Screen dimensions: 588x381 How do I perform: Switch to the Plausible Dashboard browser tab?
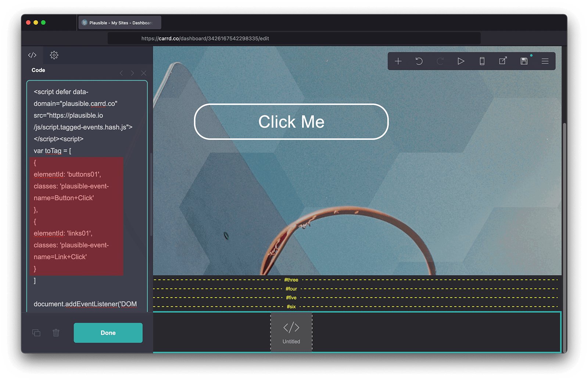tap(119, 22)
